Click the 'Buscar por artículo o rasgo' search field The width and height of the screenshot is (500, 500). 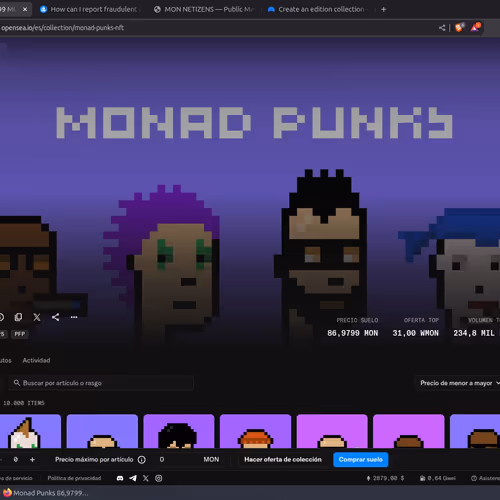point(101,383)
